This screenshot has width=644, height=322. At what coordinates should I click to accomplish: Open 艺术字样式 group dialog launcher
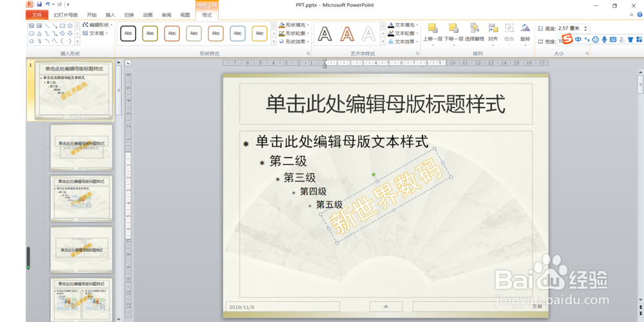pyautogui.click(x=417, y=53)
